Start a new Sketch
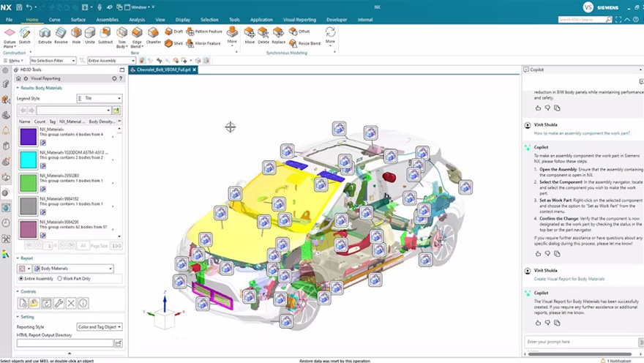 (x=25, y=34)
